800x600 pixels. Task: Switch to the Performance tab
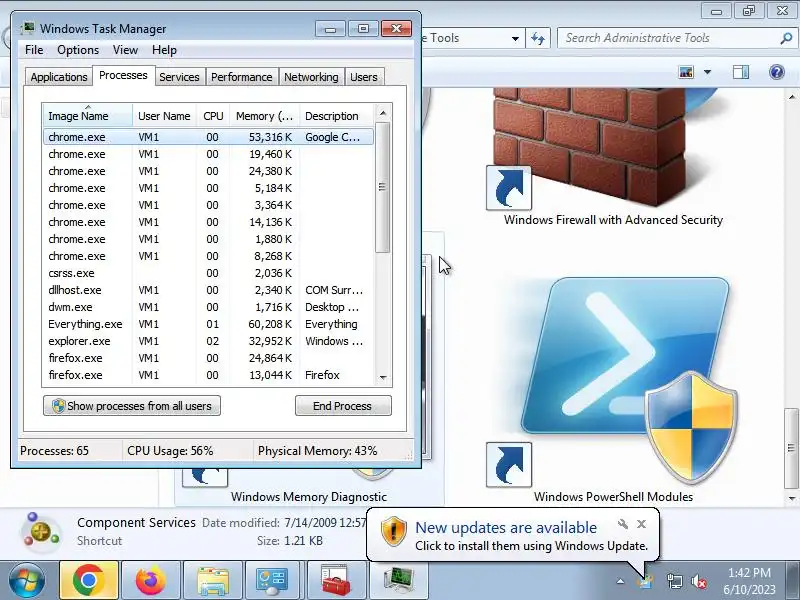[241, 77]
